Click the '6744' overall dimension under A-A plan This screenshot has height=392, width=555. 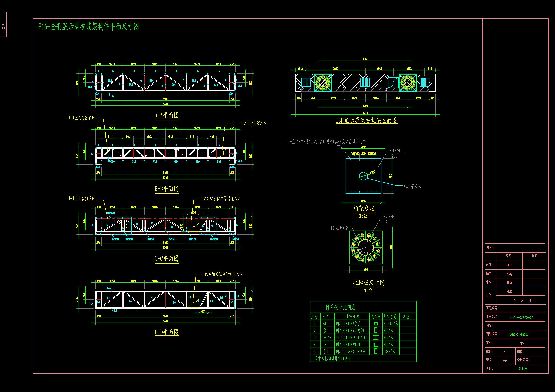[165, 104]
